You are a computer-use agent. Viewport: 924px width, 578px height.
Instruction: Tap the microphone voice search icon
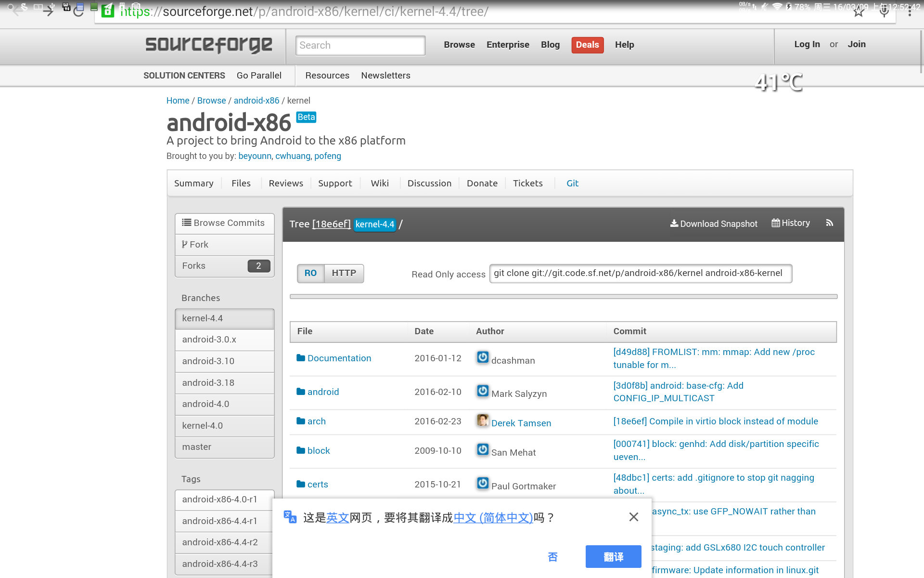[x=884, y=12]
